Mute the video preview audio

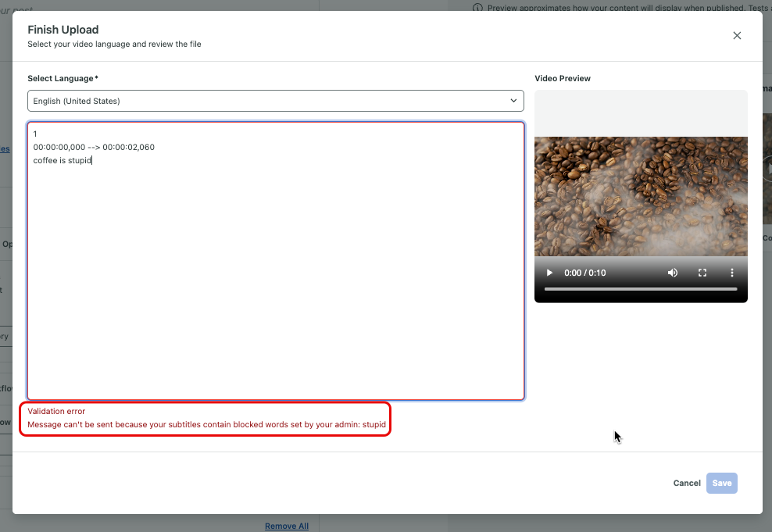672,272
